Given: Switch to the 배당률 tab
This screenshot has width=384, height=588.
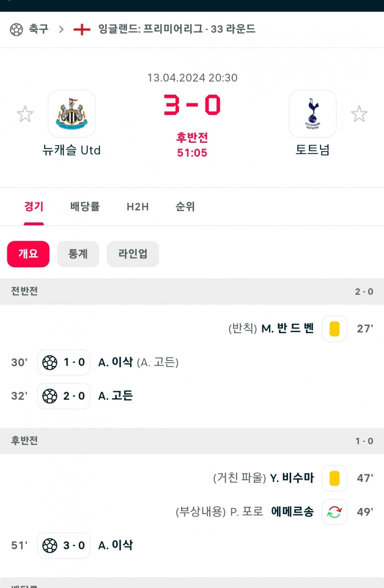Looking at the screenshot, I should click(85, 207).
